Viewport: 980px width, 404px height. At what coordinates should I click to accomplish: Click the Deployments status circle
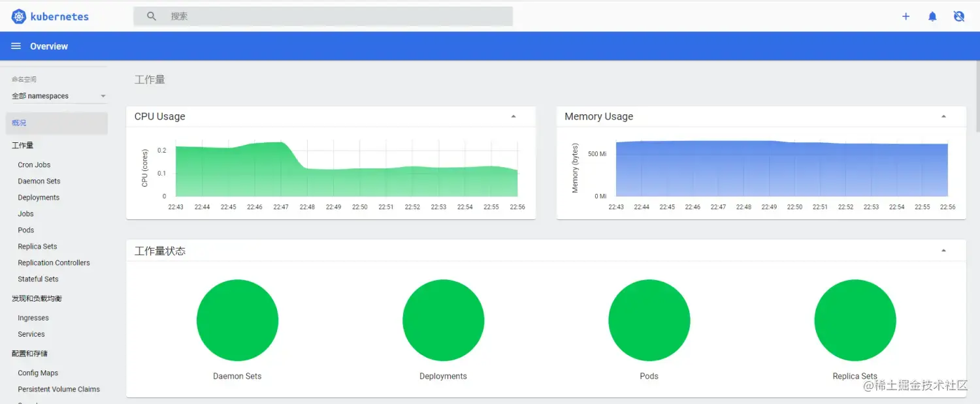pyautogui.click(x=443, y=320)
